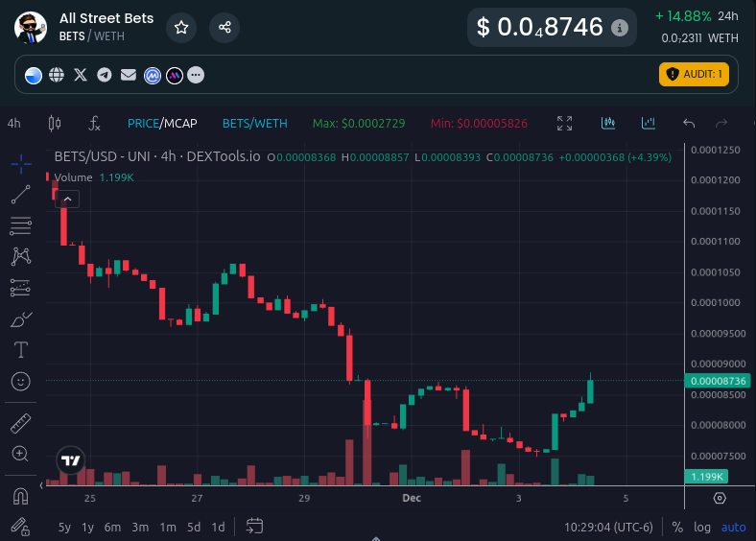This screenshot has width=756, height=541.
Task: Set time range to 6m
Action: coord(113,527)
